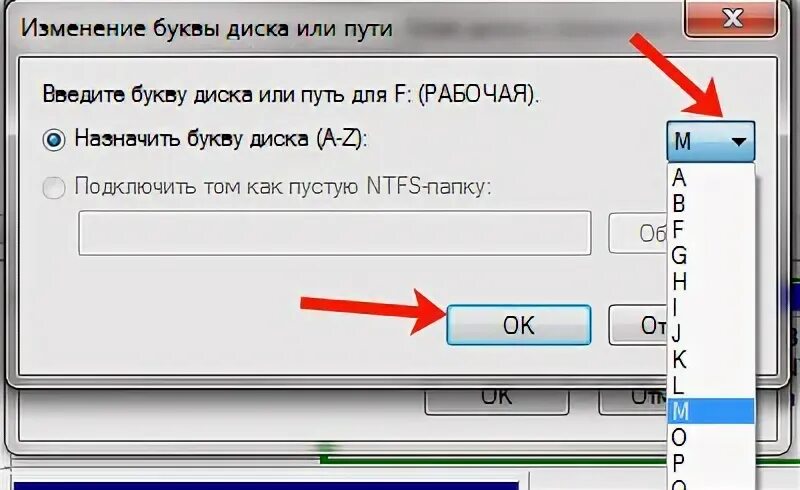Select highlighted letter M in list

[x=711, y=411]
